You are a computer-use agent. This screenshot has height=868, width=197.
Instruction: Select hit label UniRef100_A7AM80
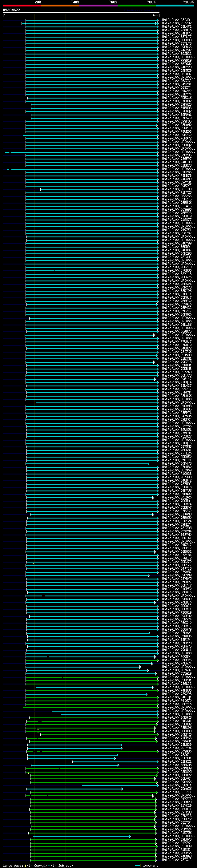click(176, 467)
